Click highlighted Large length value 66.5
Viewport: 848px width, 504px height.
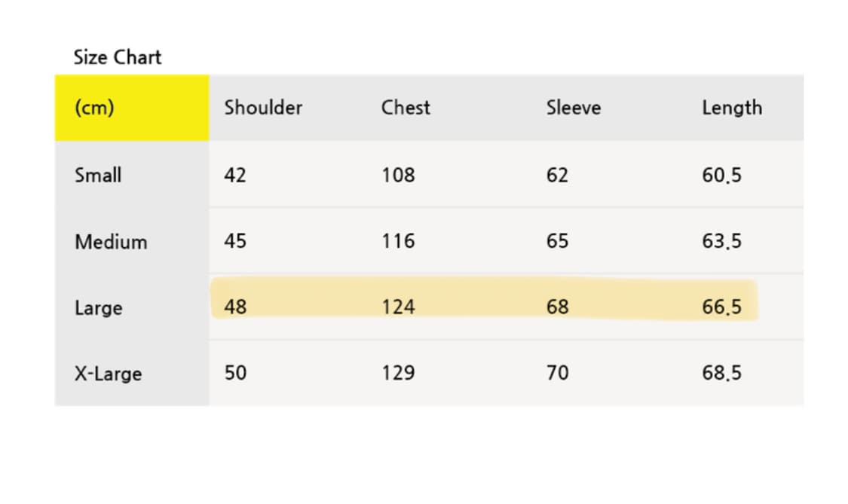(x=721, y=307)
